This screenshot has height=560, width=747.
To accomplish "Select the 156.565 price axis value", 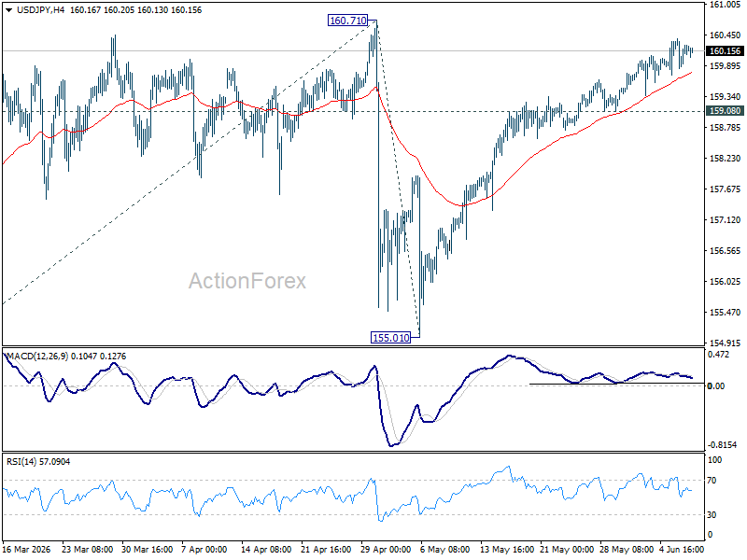I will tap(726, 250).
